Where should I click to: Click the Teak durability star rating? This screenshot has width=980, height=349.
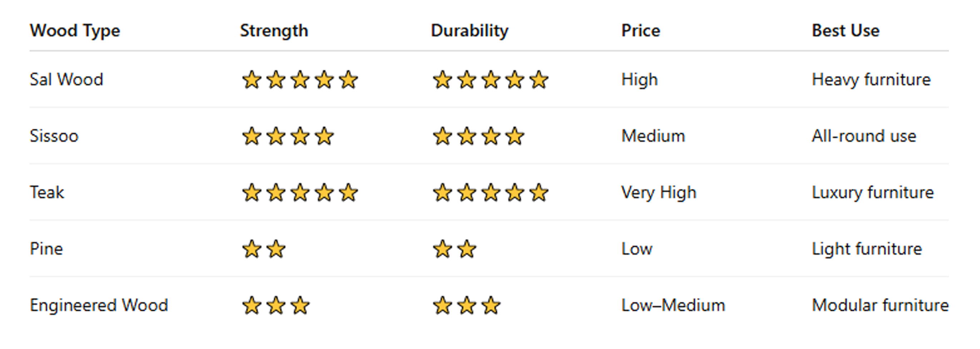point(490,193)
